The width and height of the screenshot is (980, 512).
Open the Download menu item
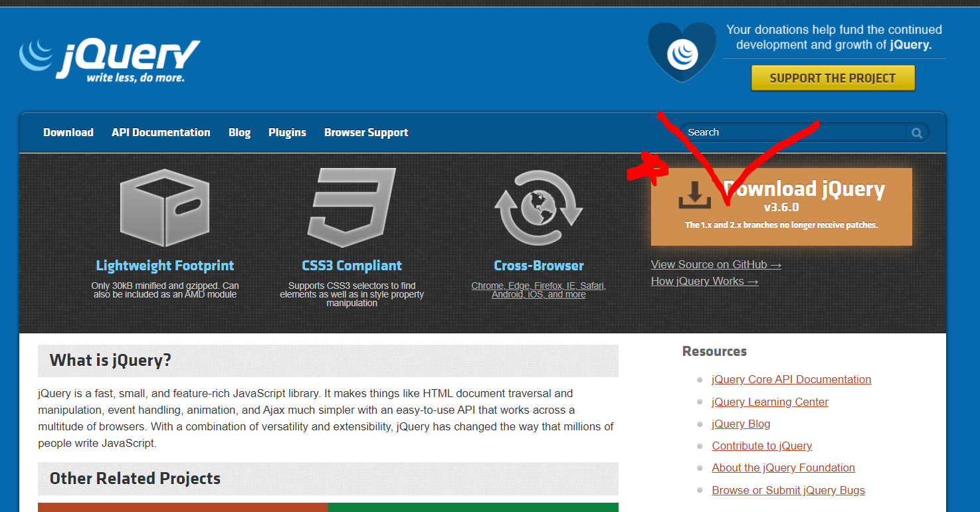tap(68, 133)
